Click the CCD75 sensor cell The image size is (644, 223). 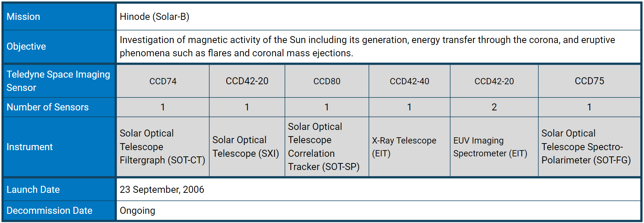click(589, 81)
